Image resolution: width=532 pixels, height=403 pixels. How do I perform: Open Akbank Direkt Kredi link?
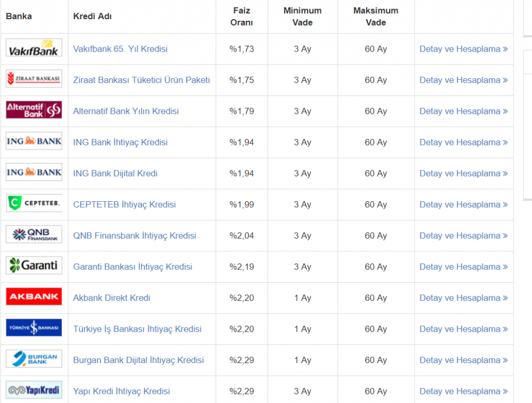pyautogui.click(x=112, y=298)
